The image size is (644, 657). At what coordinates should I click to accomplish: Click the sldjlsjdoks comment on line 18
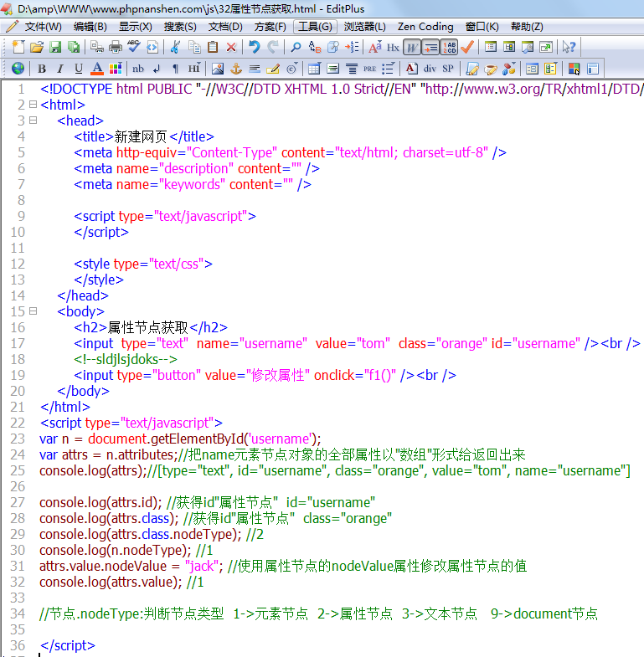126,359
